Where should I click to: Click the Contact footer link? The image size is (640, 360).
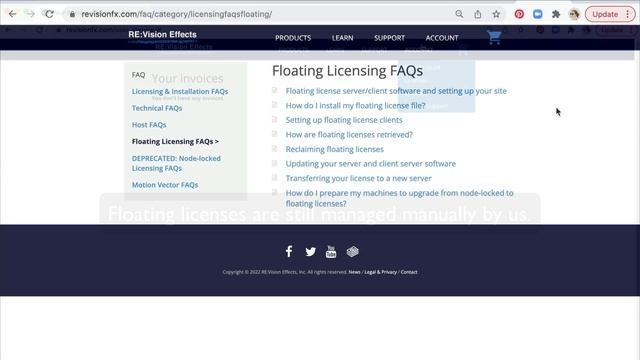click(x=409, y=272)
